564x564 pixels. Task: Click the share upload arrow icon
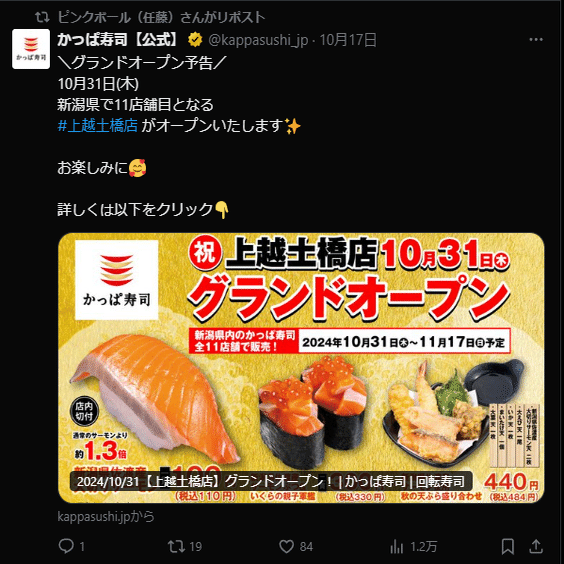(x=536, y=546)
